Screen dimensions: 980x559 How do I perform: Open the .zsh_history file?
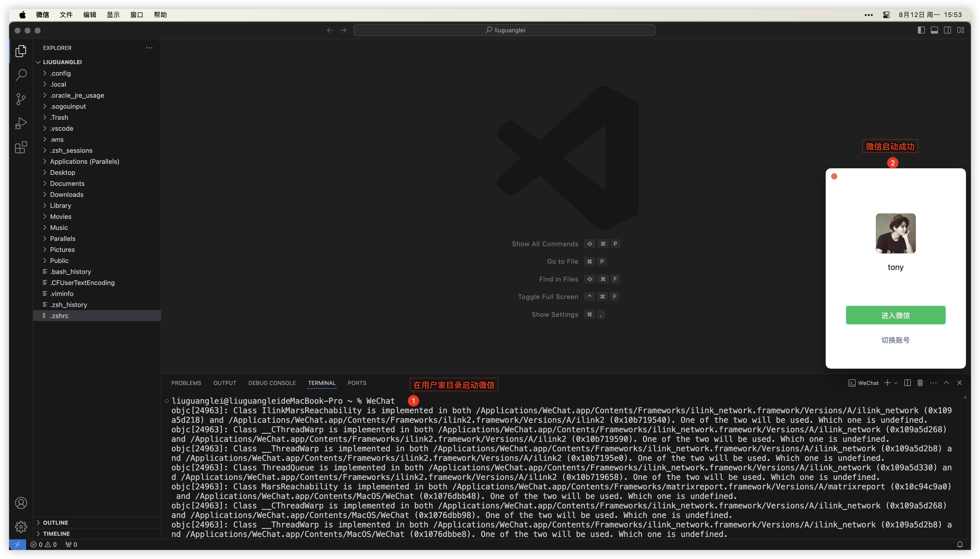click(68, 305)
